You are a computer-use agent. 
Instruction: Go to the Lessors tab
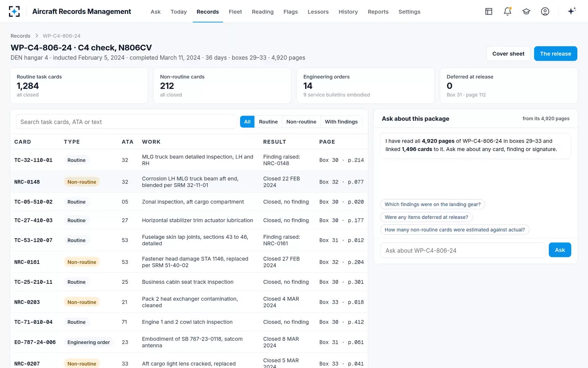[x=318, y=12]
